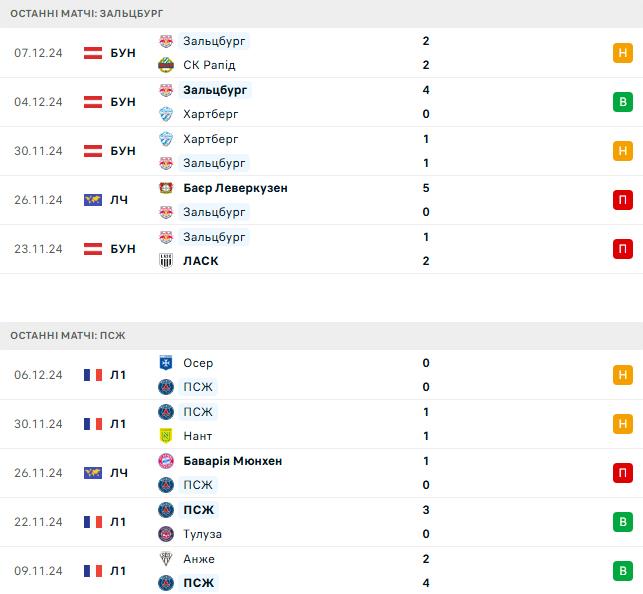
Task: Select the Хартберг team name on 30.11.24
Action: (210, 139)
